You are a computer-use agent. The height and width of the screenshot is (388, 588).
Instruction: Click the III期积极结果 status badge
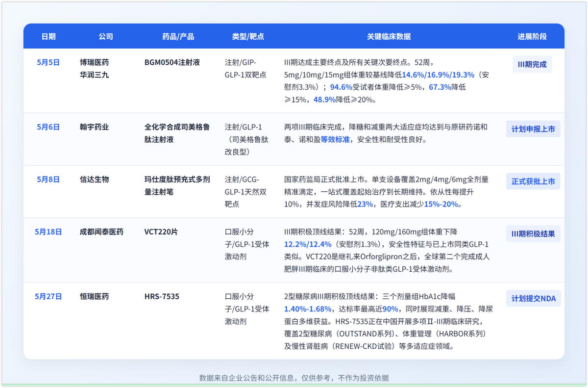coord(533,234)
